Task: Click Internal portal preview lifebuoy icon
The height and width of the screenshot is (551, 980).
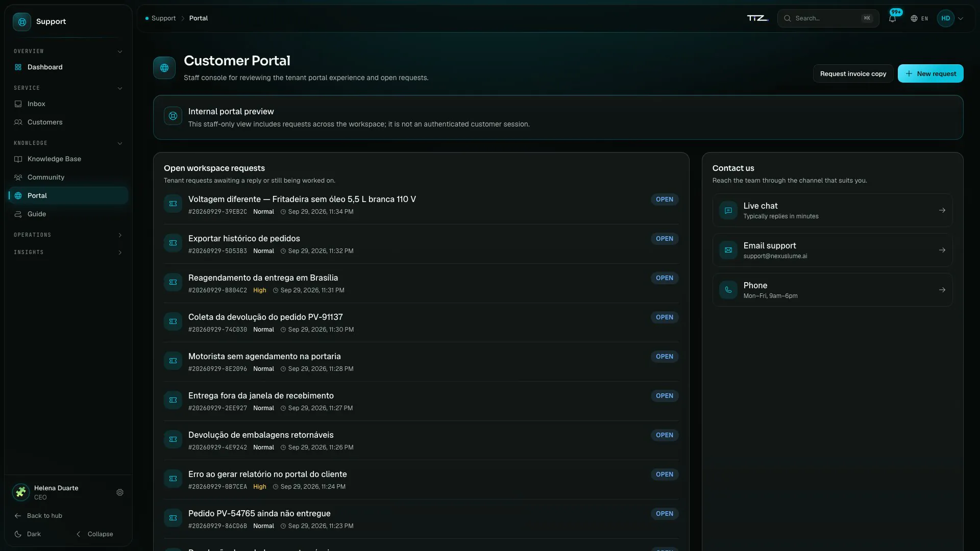Action: pos(173,116)
